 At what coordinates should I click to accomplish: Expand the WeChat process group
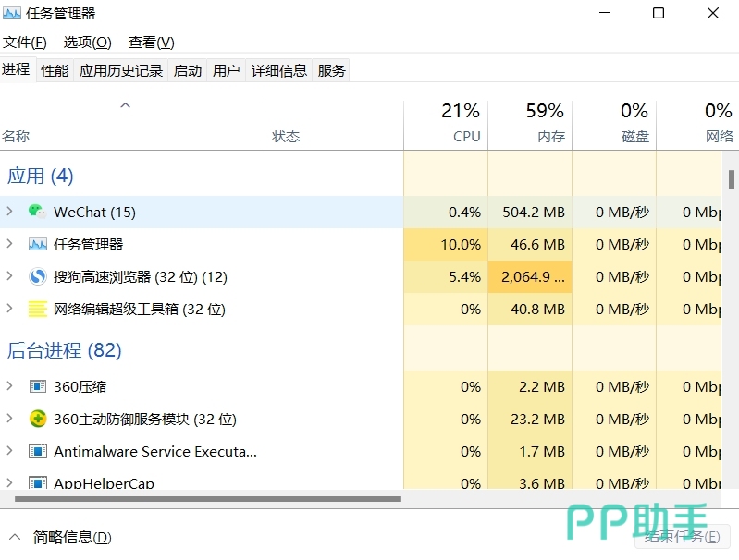tap(9, 212)
